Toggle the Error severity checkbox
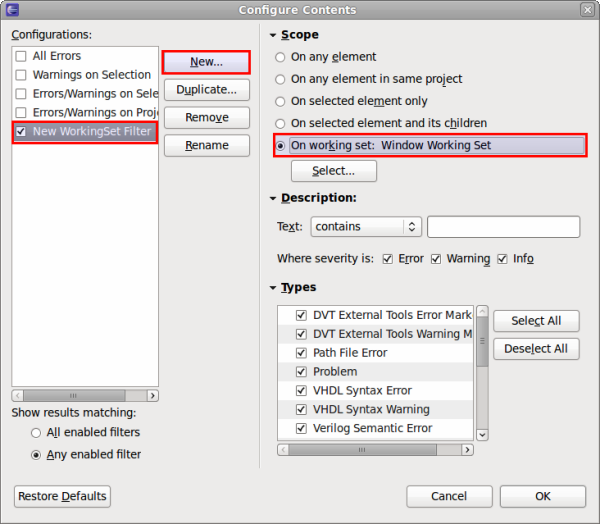The height and width of the screenshot is (524, 600). point(388,259)
